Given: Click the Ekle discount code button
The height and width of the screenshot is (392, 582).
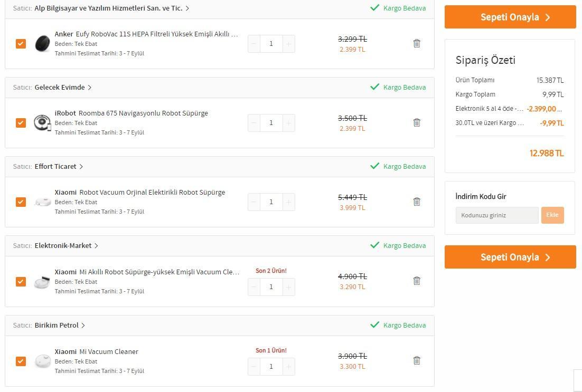Looking at the screenshot, I should click(552, 215).
